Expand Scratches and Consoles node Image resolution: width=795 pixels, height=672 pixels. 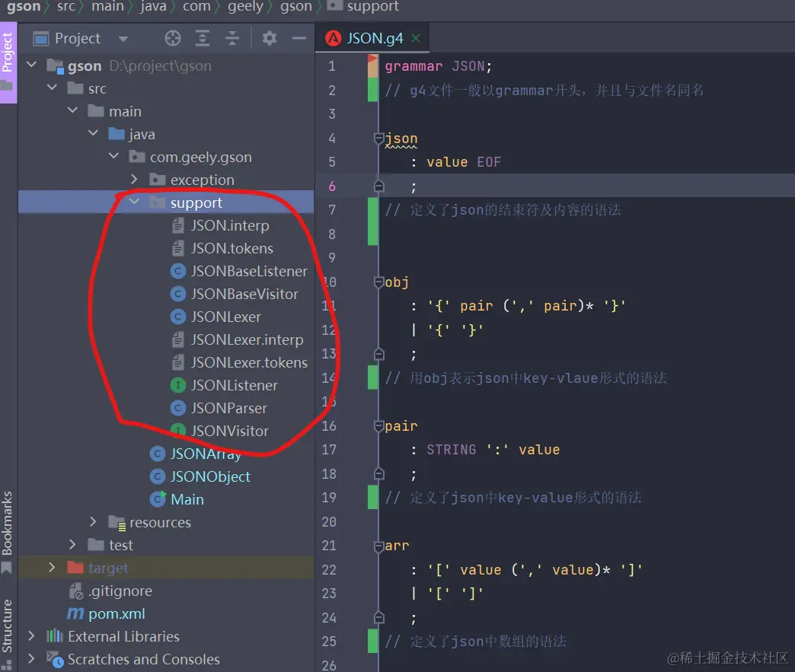pyautogui.click(x=31, y=659)
